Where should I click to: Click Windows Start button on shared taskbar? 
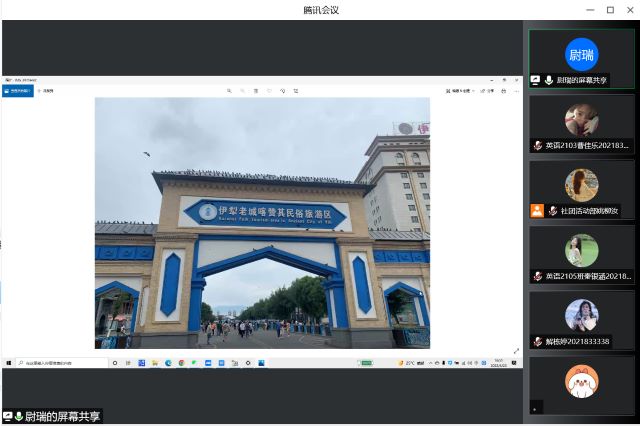(x=9, y=363)
